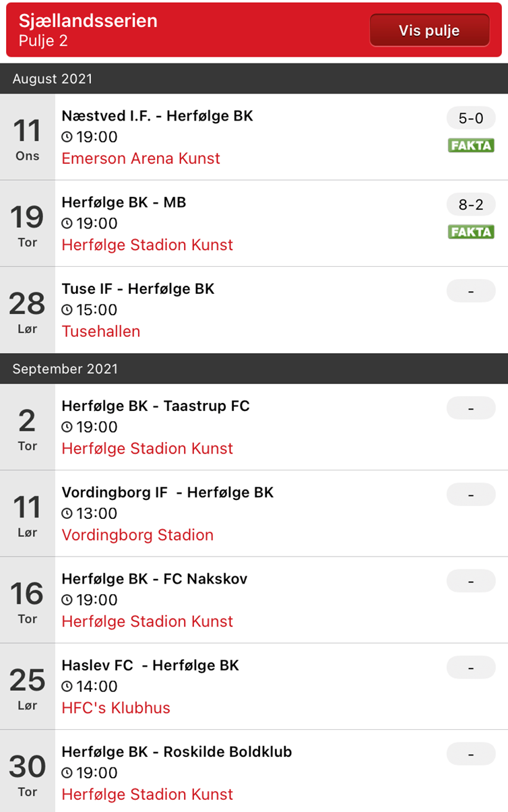Select the September 2021 section header

click(x=254, y=369)
